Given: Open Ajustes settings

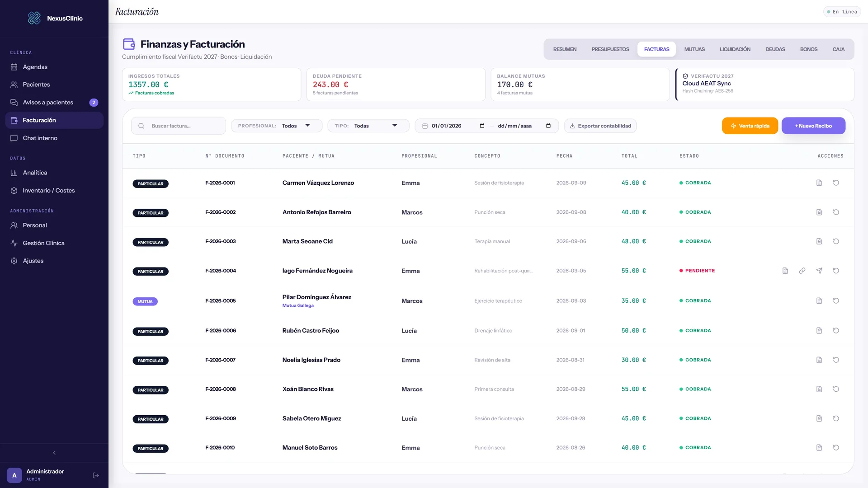Looking at the screenshot, I should click(x=54, y=261).
